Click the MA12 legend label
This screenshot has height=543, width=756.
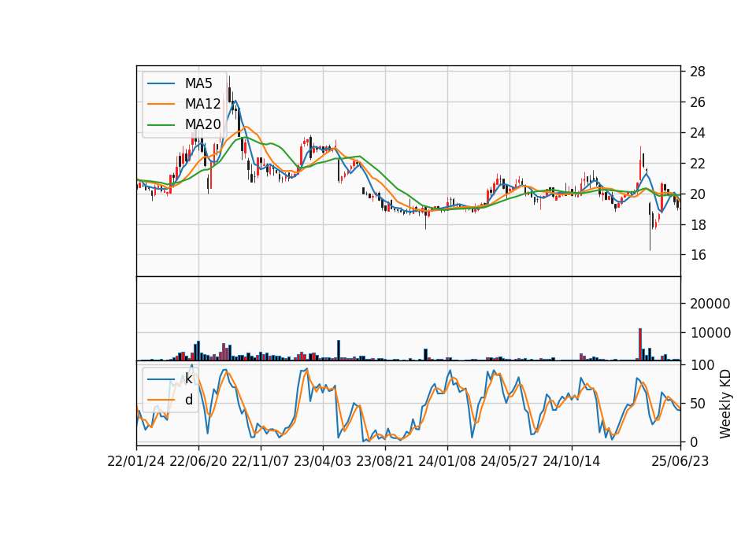(x=202, y=104)
